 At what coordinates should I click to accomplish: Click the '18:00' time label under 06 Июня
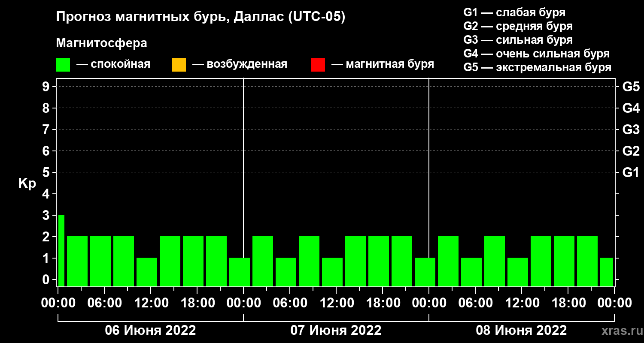[197, 303]
